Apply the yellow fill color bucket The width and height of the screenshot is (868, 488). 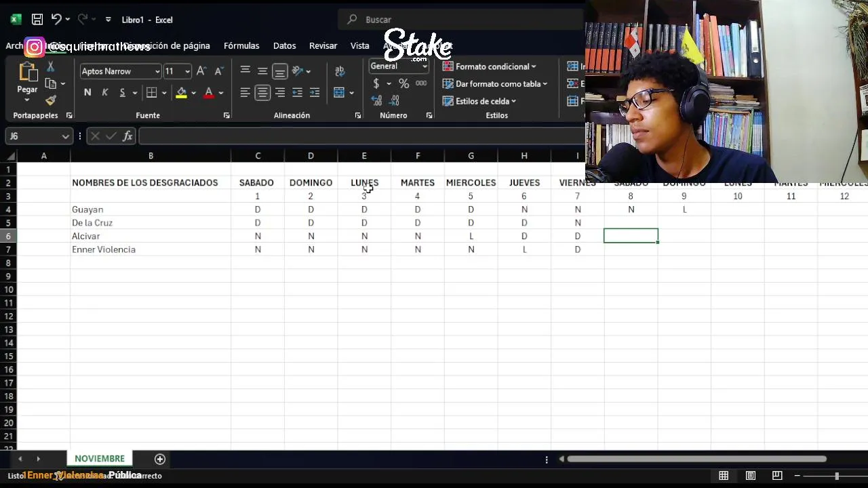[181, 92]
